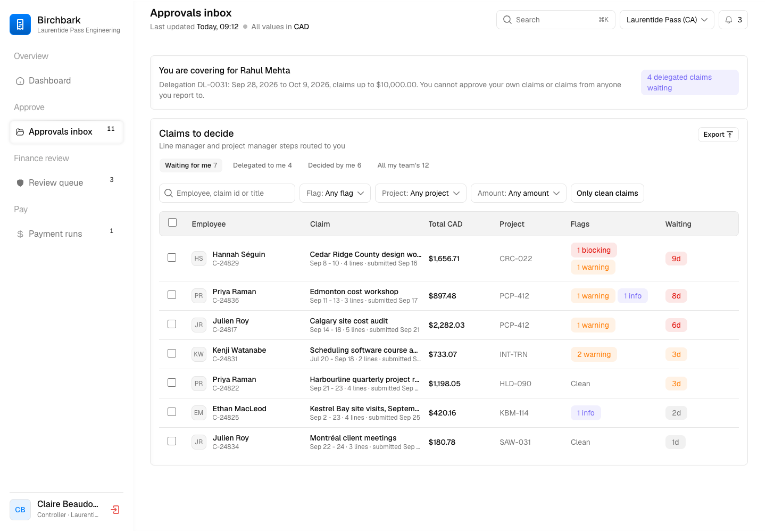Click the 1 blocking flag badge
Image resolution: width=766 pixels, height=532 pixels.
point(594,250)
